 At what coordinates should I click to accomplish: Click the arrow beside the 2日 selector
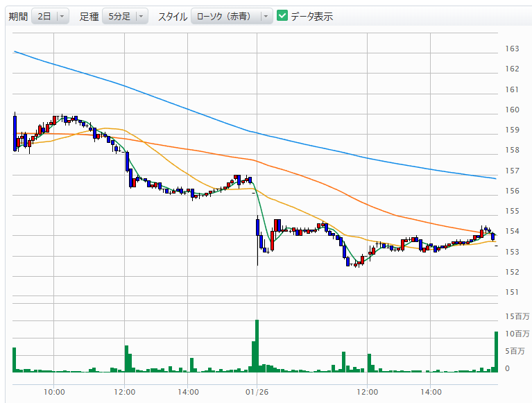coord(62,16)
